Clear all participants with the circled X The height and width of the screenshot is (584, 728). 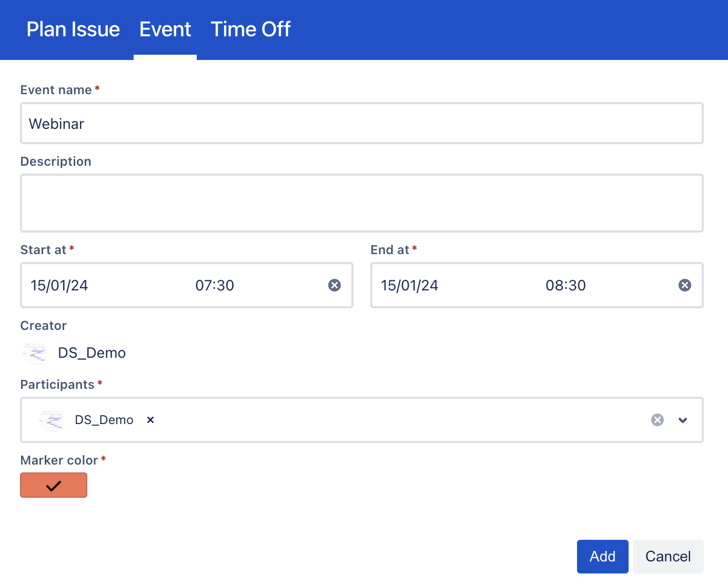click(x=658, y=420)
